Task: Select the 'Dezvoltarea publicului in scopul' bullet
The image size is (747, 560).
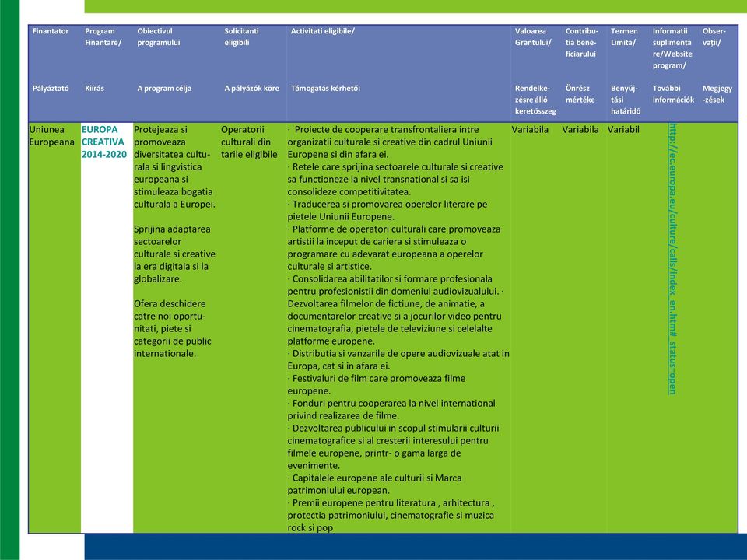Action: tap(393, 446)
